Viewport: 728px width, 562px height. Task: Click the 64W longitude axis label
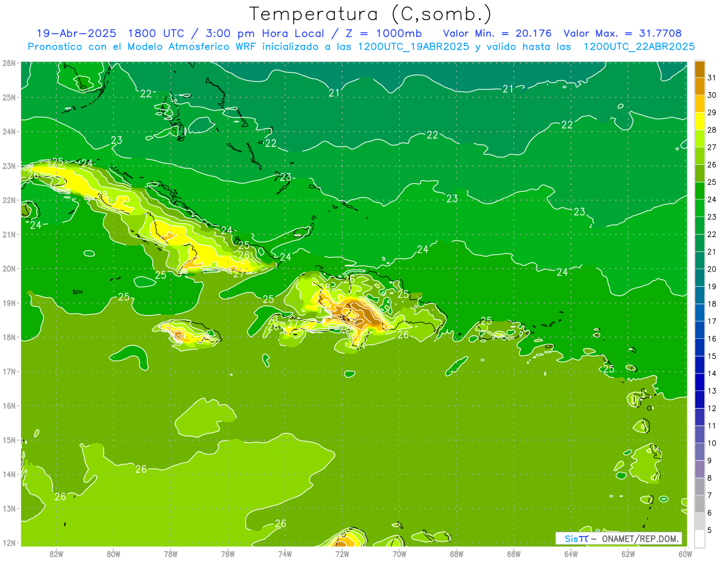pos(571,554)
